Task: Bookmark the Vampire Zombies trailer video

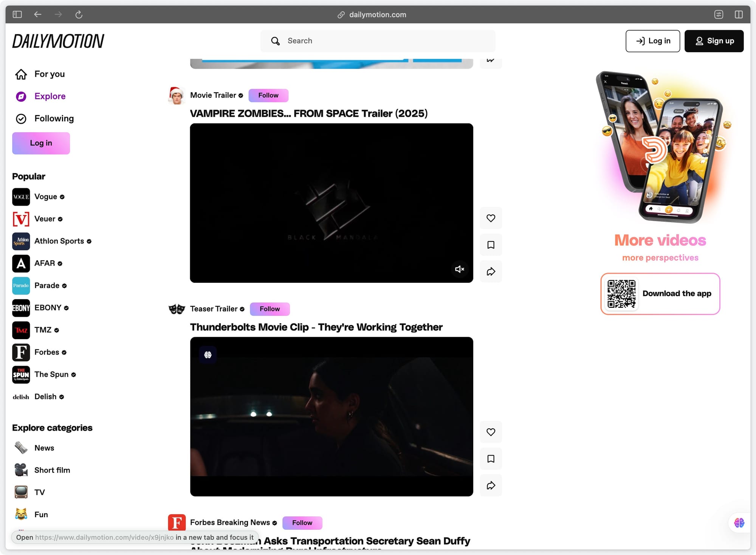Action: (491, 245)
